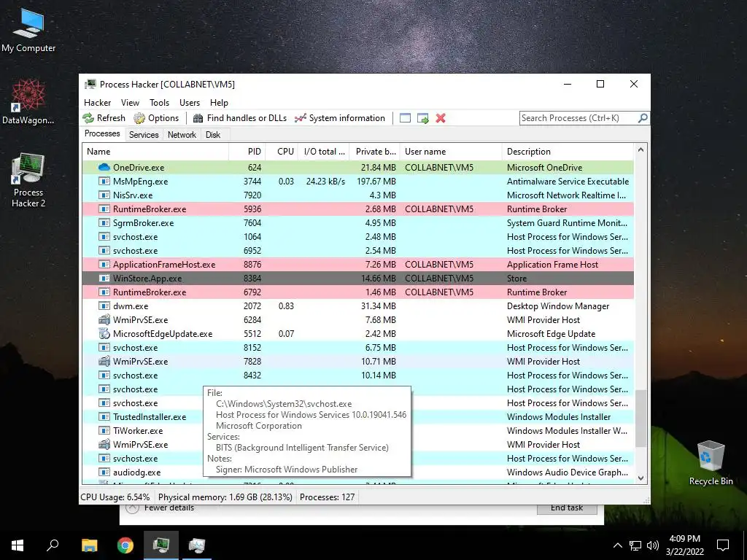Open System information
The image size is (747, 560).
pos(340,118)
